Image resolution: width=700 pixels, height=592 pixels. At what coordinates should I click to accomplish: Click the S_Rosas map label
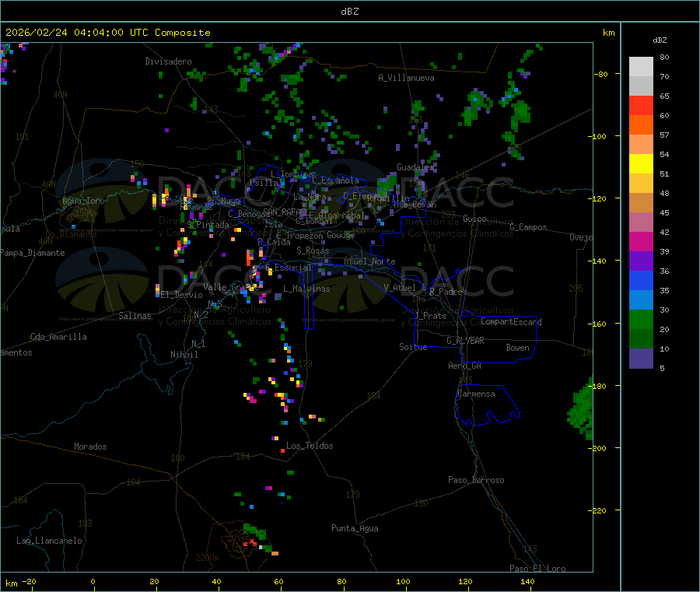[313, 250]
